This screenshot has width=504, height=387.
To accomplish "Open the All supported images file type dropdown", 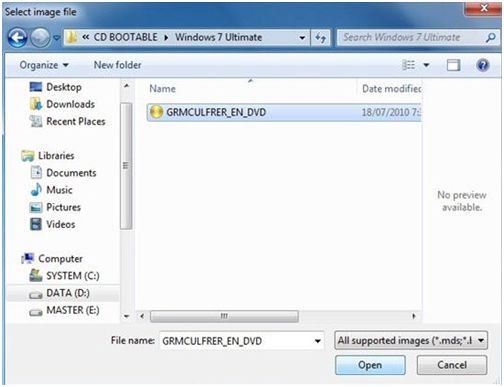I will (x=411, y=340).
